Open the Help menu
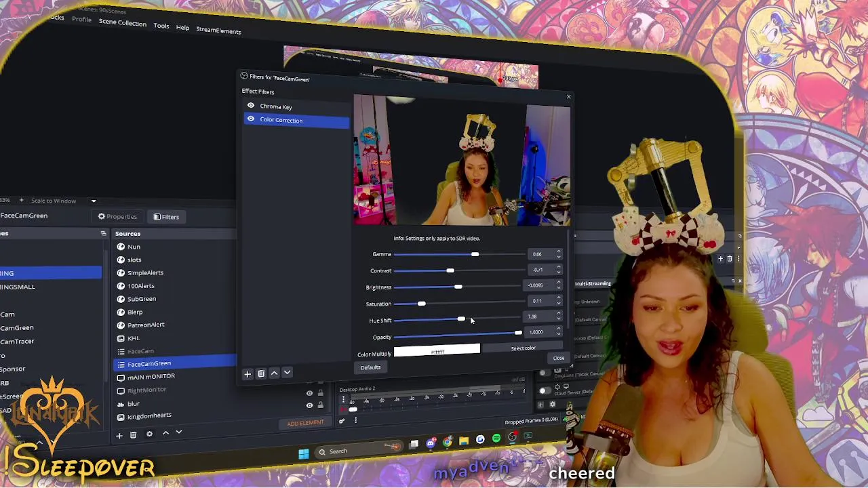Viewport: 868px width, 488px height. [182, 28]
